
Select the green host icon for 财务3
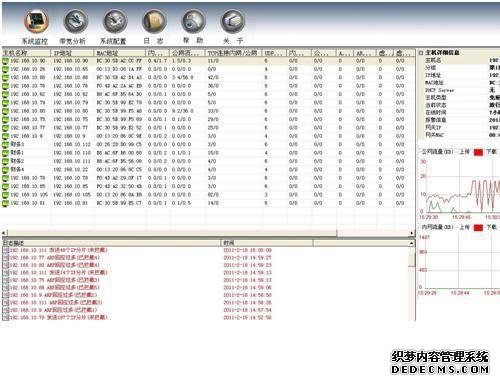tap(5, 145)
